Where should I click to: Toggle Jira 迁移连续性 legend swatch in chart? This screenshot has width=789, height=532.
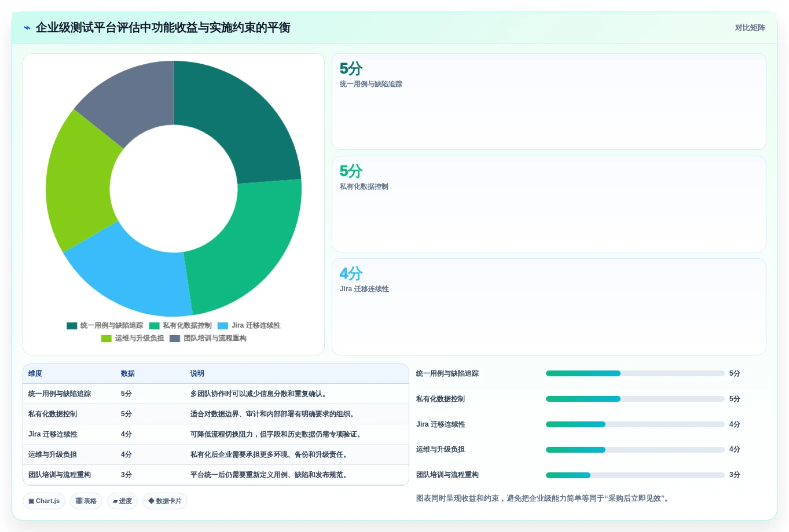point(223,326)
